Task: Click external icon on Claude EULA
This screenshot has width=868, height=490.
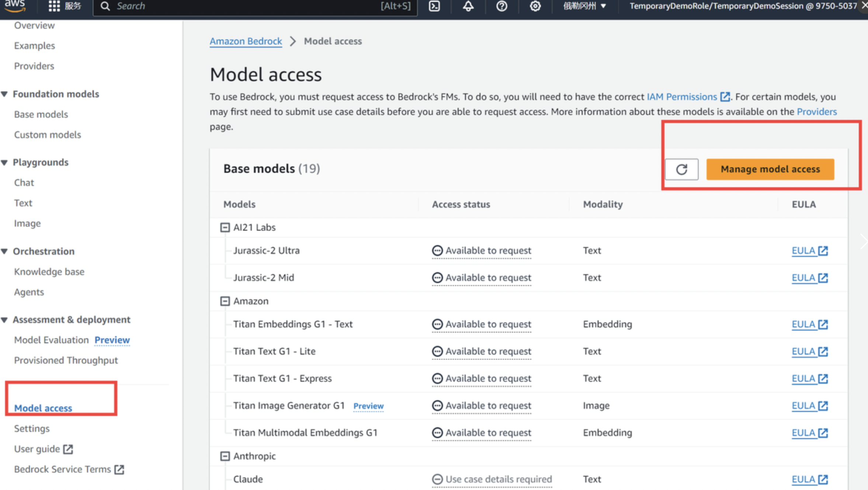Action: [x=823, y=479]
